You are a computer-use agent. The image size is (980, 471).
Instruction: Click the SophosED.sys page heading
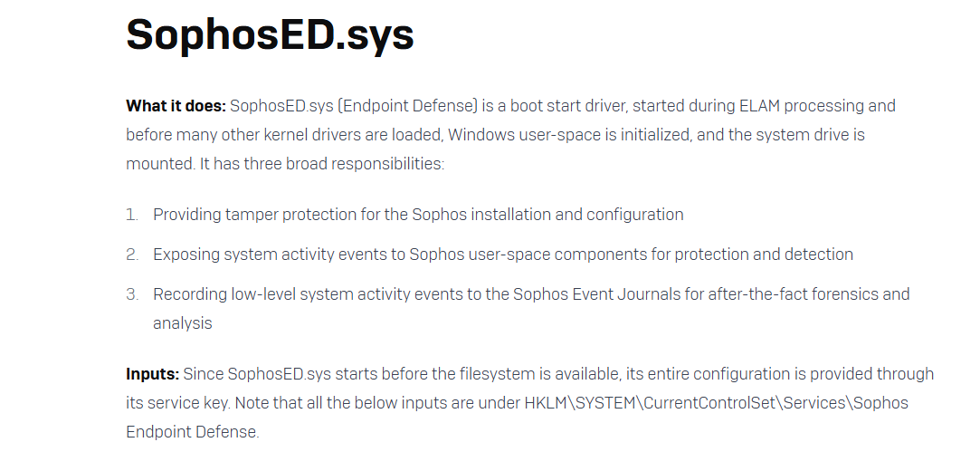coord(270,35)
